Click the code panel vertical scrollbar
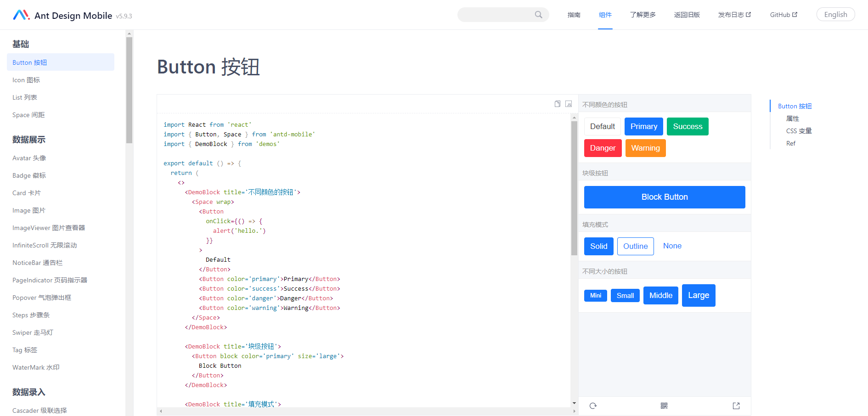Image resolution: width=868 pixels, height=416 pixels. click(574, 188)
